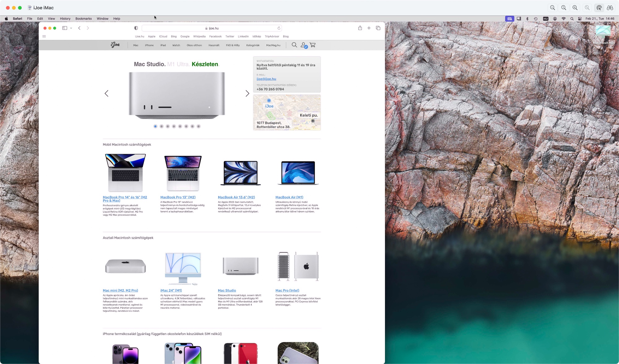Open the Safari share icon

pyautogui.click(x=360, y=28)
